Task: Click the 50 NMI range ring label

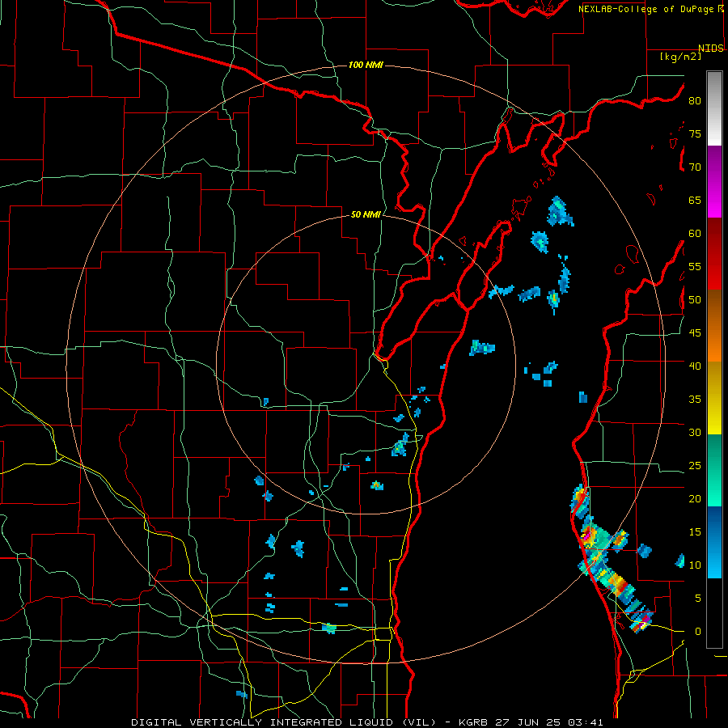Action: coord(366,214)
